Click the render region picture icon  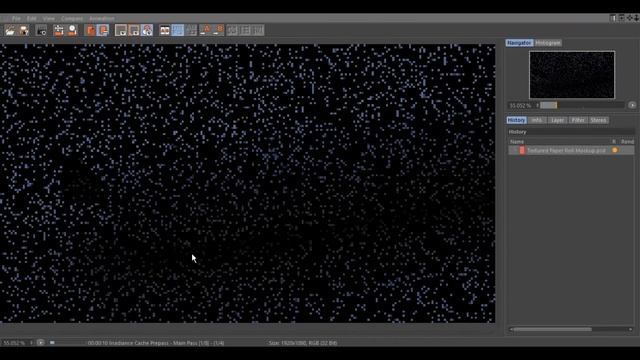[120, 30]
